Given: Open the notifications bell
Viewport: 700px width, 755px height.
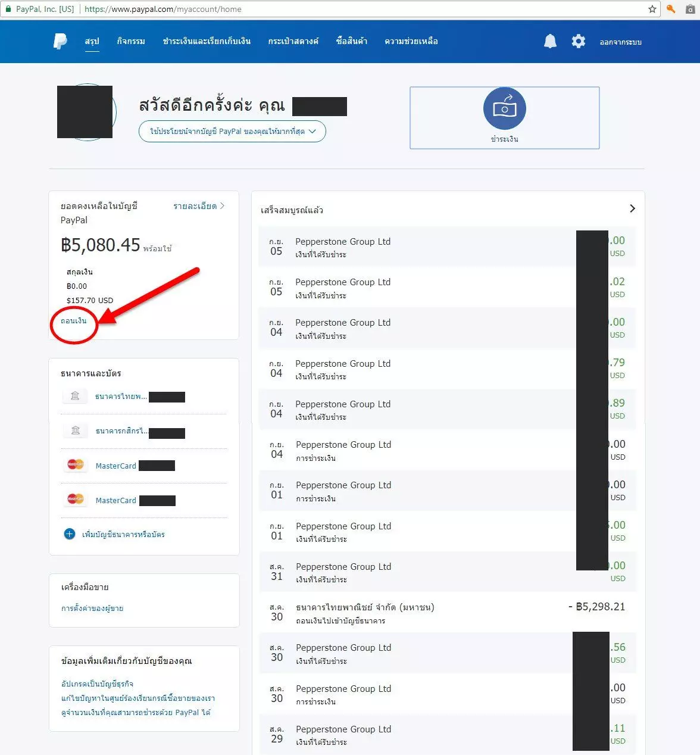Looking at the screenshot, I should coord(550,41).
